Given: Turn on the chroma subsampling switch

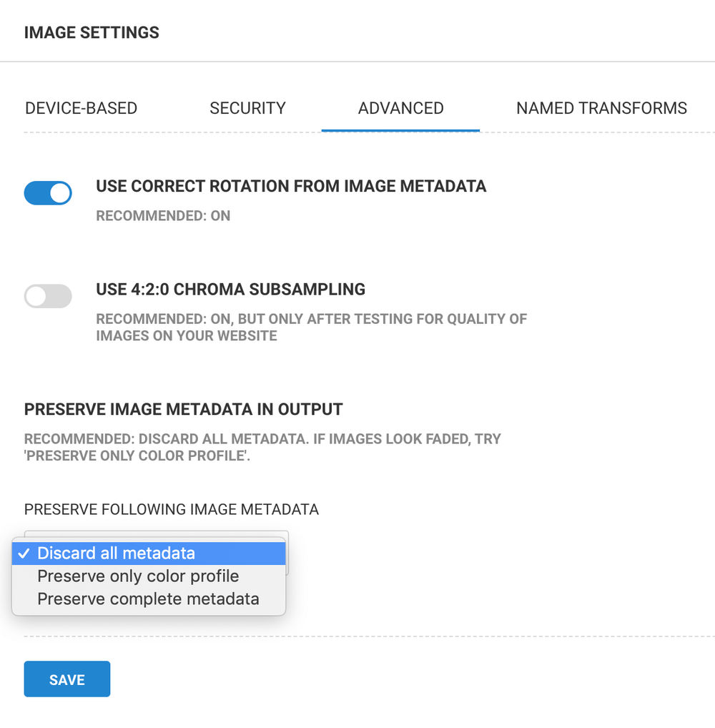Looking at the screenshot, I should [48, 296].
